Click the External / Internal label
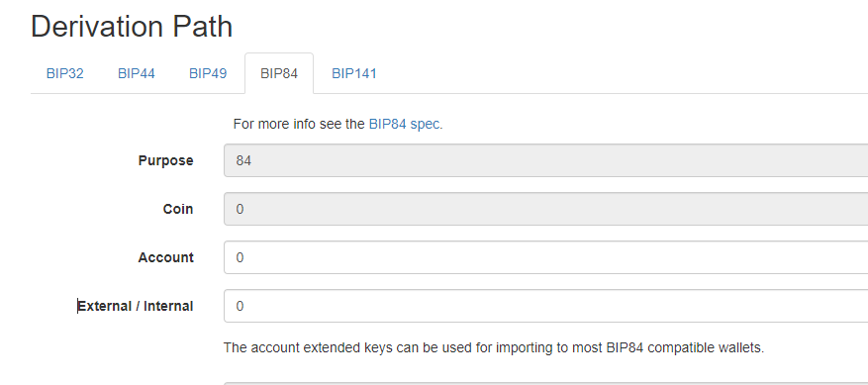This screenshot has height=385, width=868. point(135,306)
